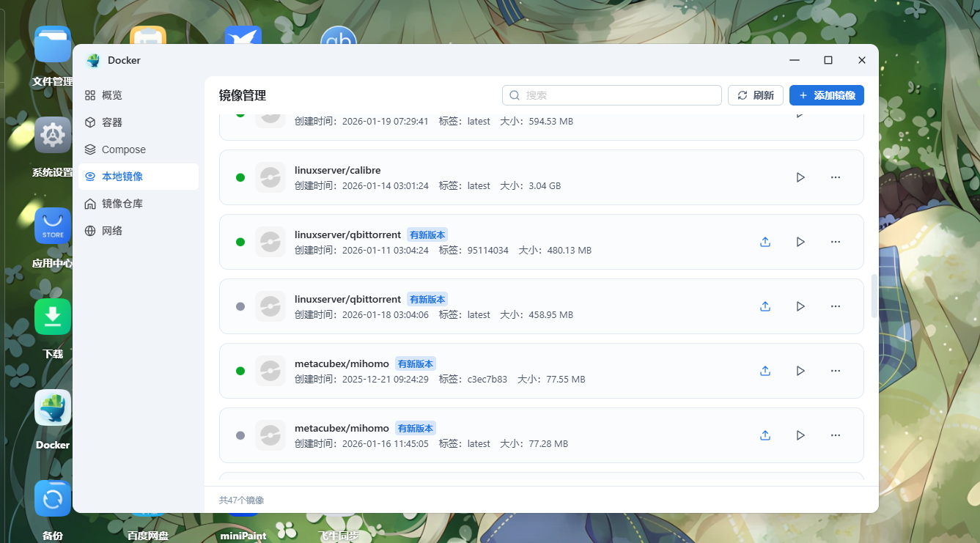
Task: Open more options for metacubex/mihomo latest
Action: pos(835,435)
